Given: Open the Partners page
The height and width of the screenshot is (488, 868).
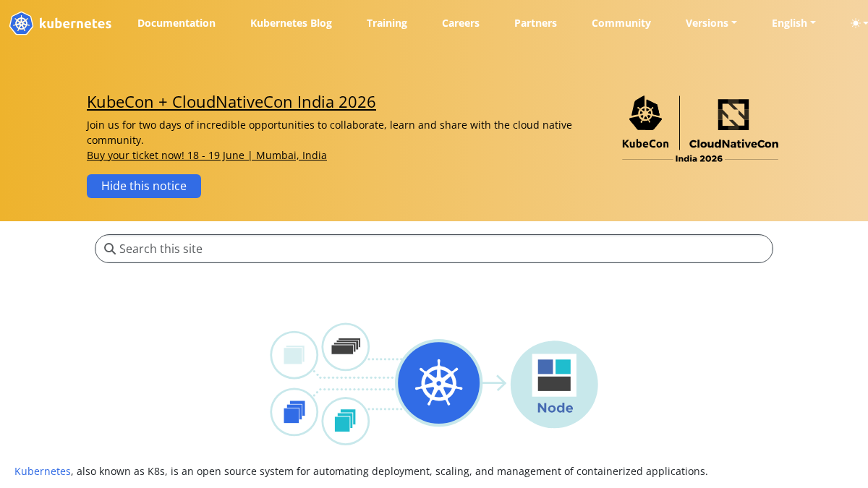Looking at the screenshot, I should pyautogui.click(x=535, y=23).
